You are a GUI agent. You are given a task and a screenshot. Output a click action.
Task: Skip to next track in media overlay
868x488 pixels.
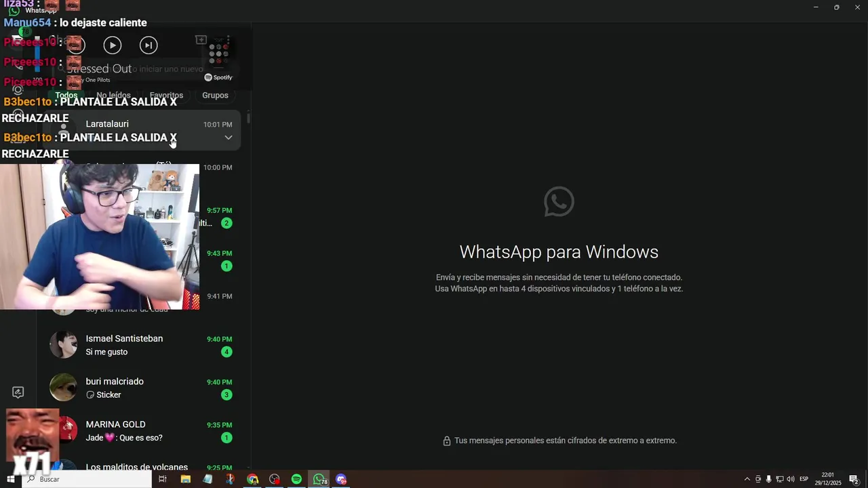149,45
